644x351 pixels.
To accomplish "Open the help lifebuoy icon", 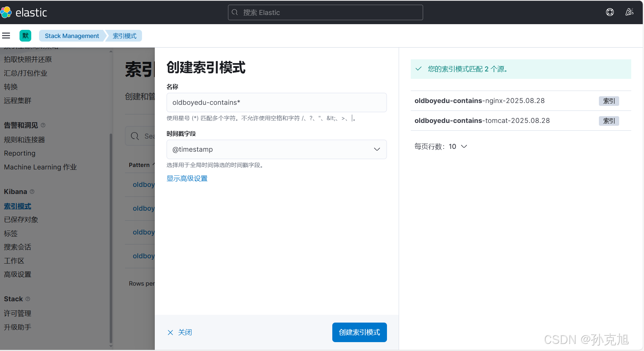I will coord(610,12).
